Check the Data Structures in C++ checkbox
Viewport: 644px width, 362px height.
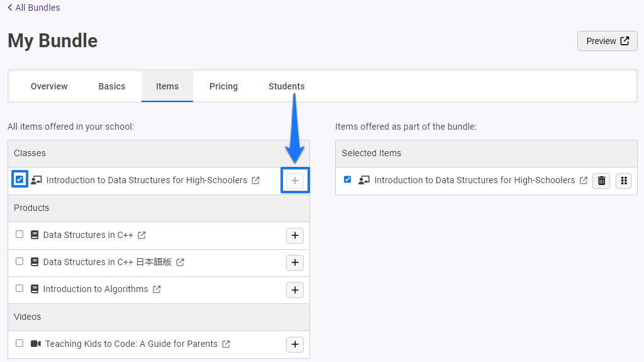(x=19, y=234)
